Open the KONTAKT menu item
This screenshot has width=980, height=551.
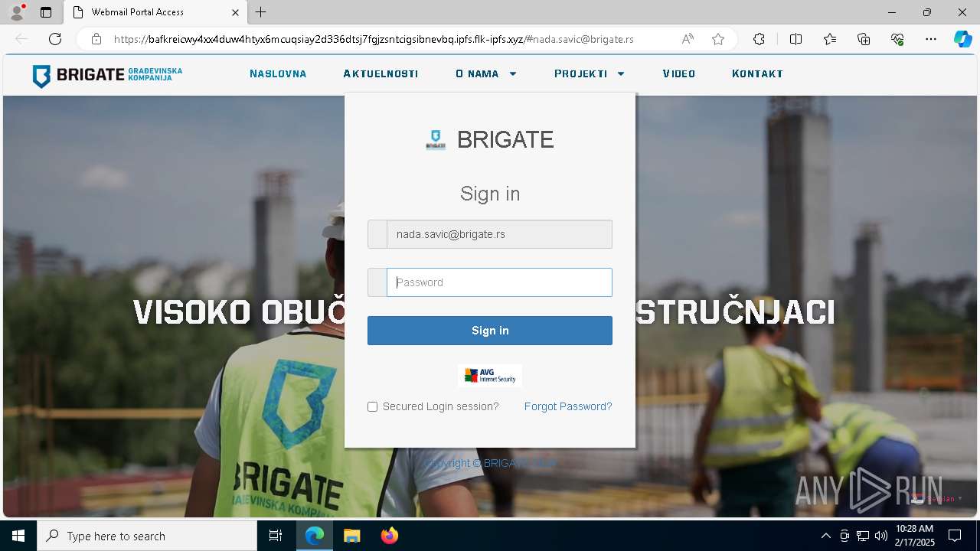click(x=757, y=74)
